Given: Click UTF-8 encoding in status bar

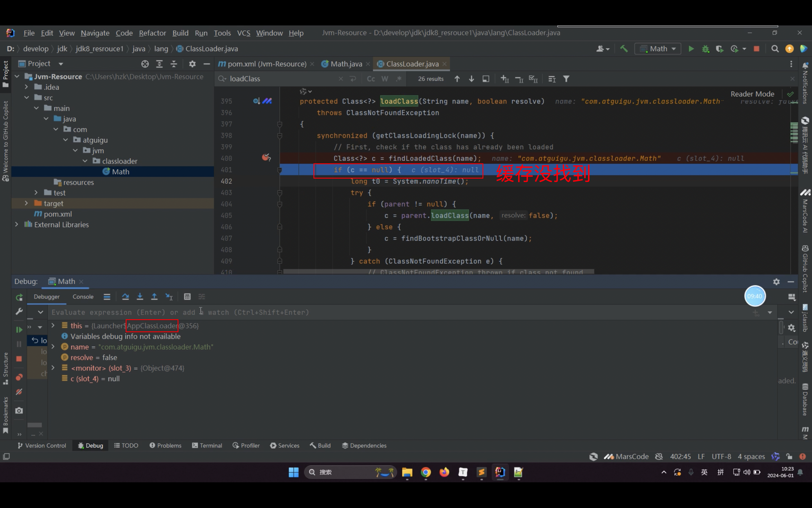Looking at the screenshot, I should [721, 456].
